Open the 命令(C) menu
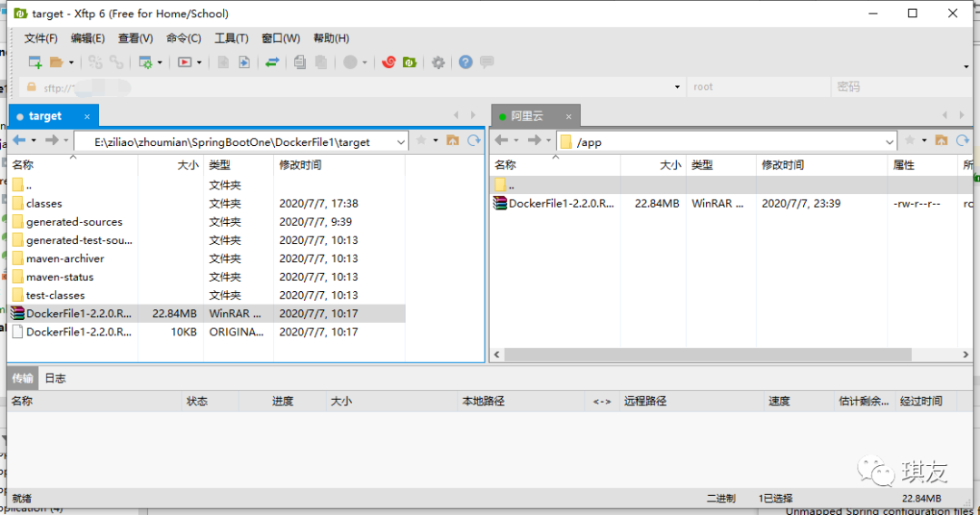Screen dimensions: 980x515 pos(183,39)
